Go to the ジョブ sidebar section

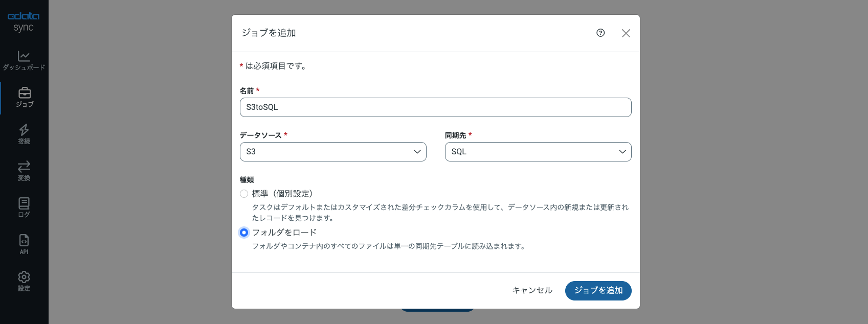pos(24,97)
